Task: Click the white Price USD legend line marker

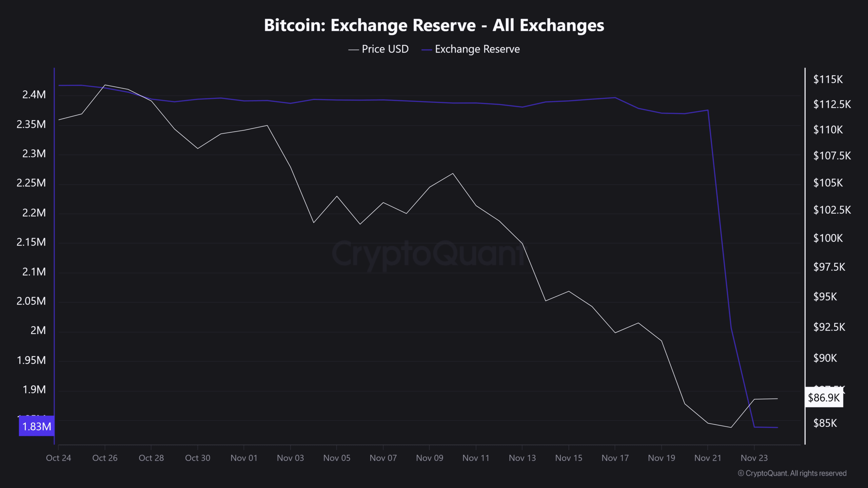Action: pyautogui.click(x=353, y=50)
